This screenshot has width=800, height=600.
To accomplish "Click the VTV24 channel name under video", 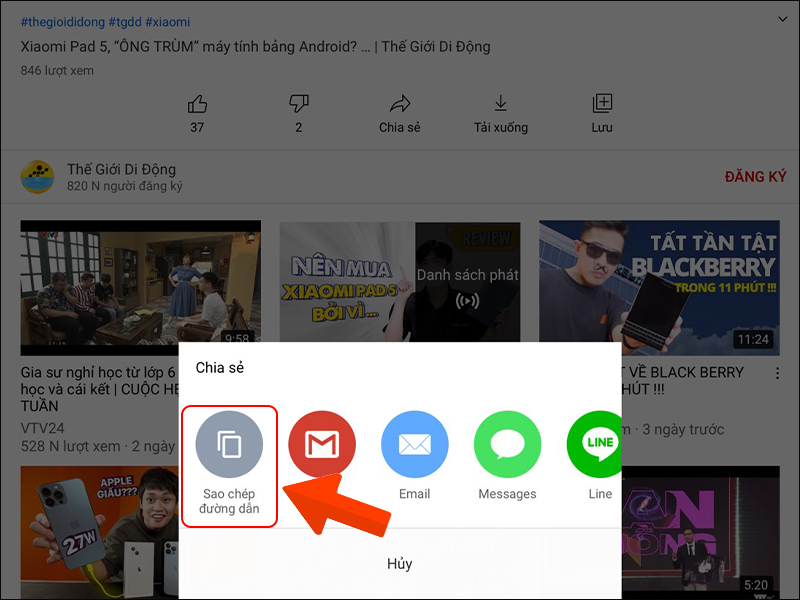I will pyautogui.click(x=42, y=428).
